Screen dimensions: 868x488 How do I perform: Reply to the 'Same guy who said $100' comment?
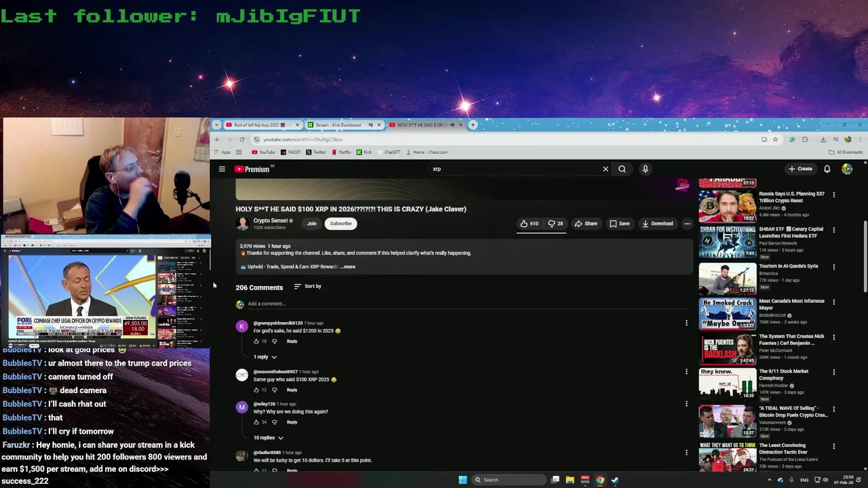[292, 390]
